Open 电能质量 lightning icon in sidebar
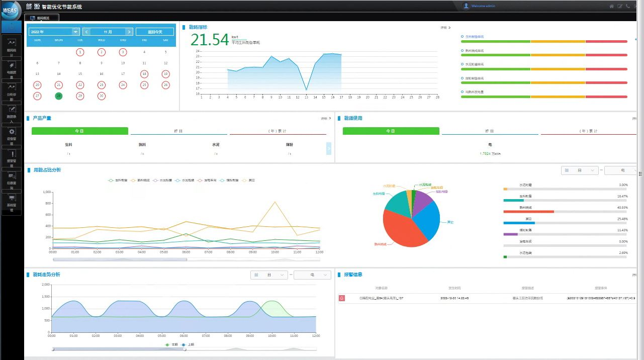 pyautogui.click(x=12, y=65)
